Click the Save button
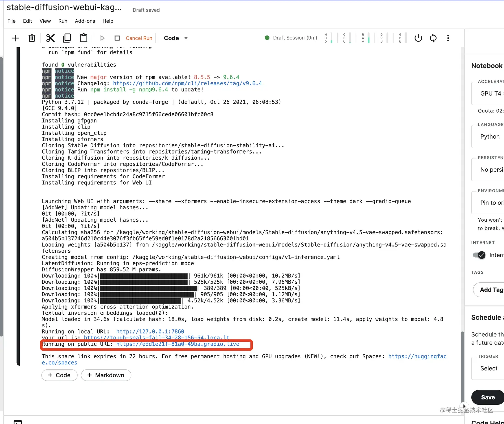Screen dimensions: 504x424 pyautogui.click(x=488, y=397)
